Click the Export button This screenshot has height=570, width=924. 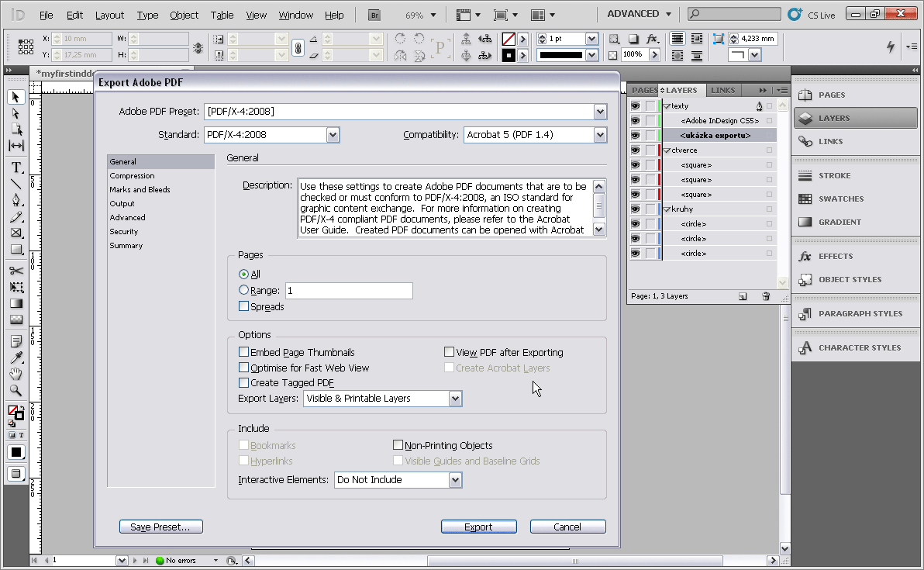point(478,527)
